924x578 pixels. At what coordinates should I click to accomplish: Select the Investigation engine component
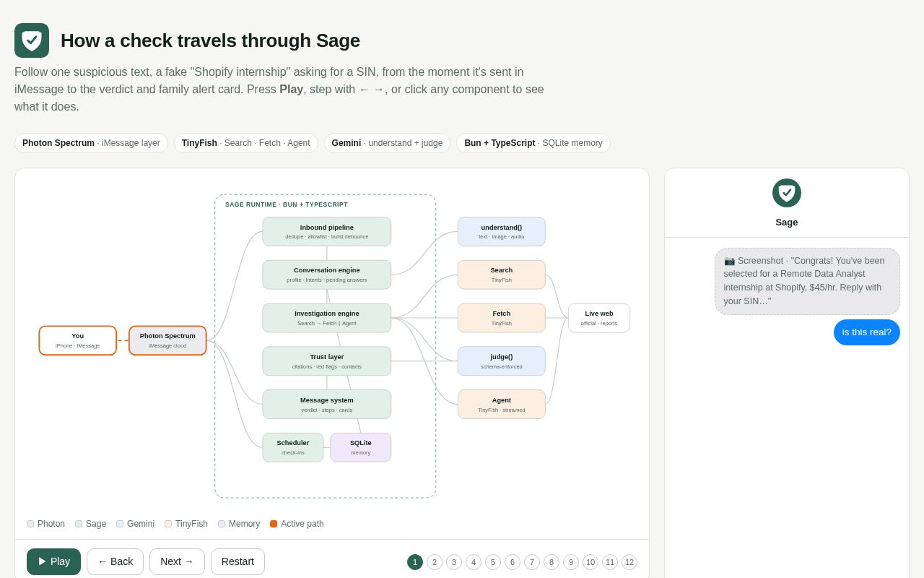coord(327,318)
